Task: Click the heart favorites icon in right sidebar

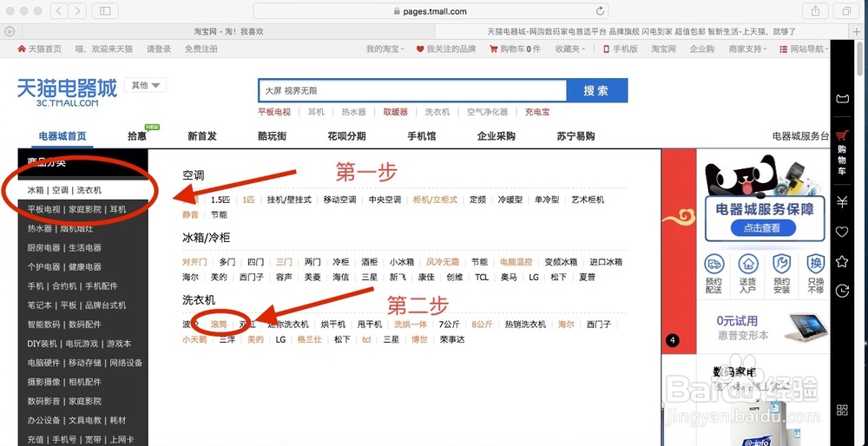Action: (842, 232)
